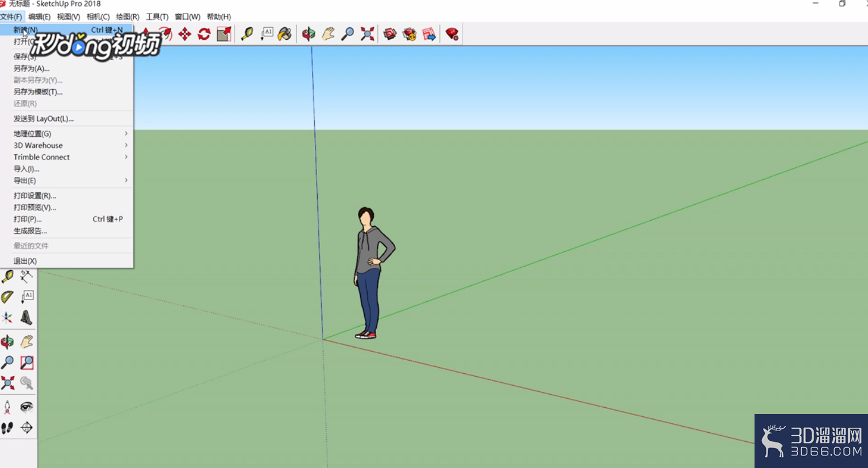Open the 文件(F) menu
The width and height of the screenshot is (868, 468).
11,17
